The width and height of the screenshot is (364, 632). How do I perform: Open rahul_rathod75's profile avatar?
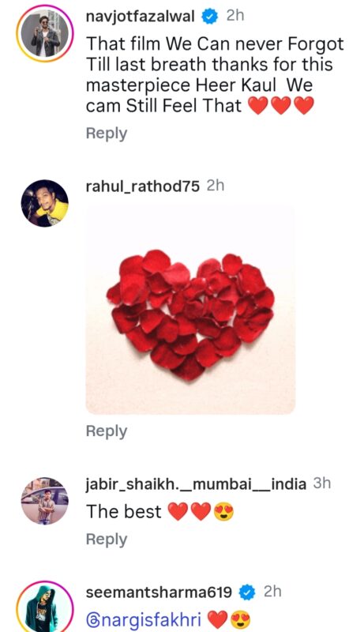click(x=45, y=203)
